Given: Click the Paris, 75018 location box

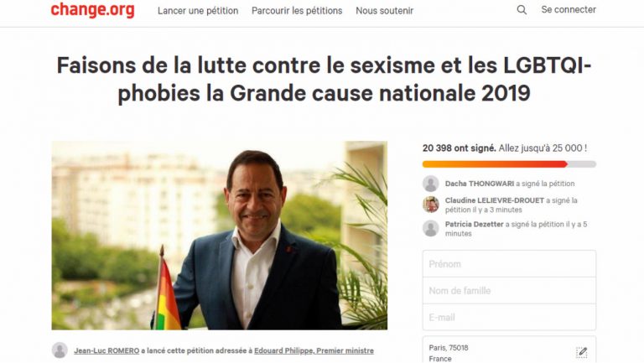Looking at the screenshot, I should click(509, 350).
